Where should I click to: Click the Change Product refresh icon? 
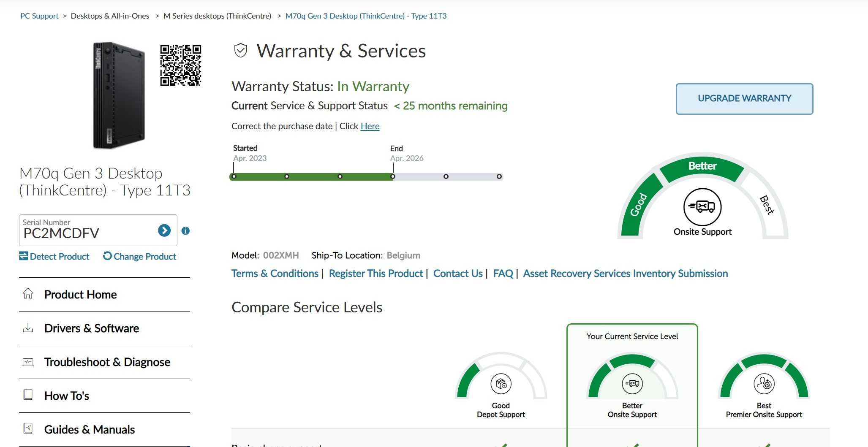tap(107, 256)
